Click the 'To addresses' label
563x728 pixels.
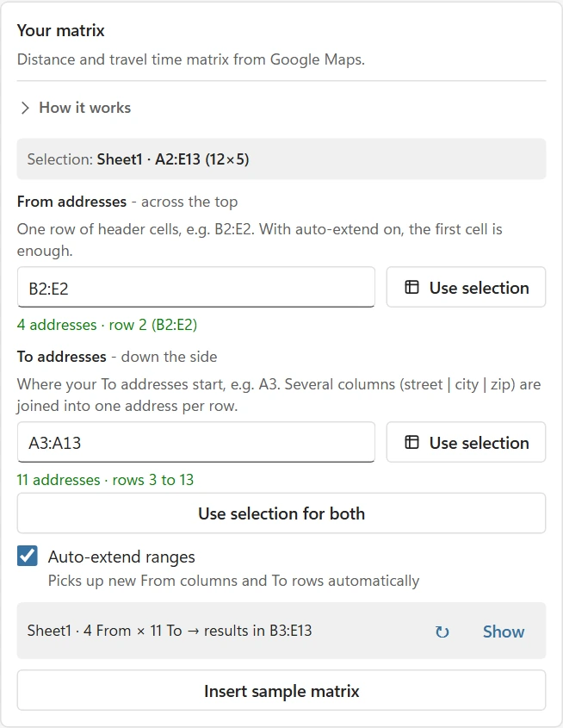tap(62, 357)
